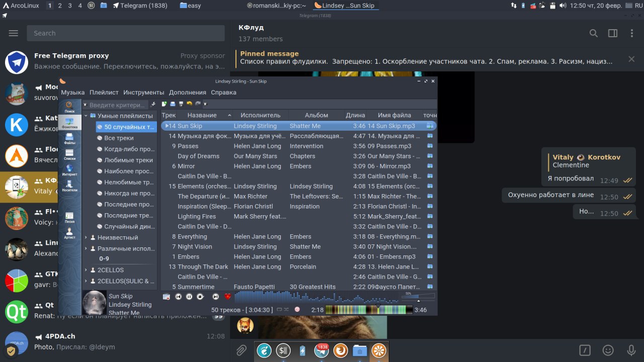This screenshot has height=362, width=644.
Task: Open the Справка menu
Action: tap(223, 93)
